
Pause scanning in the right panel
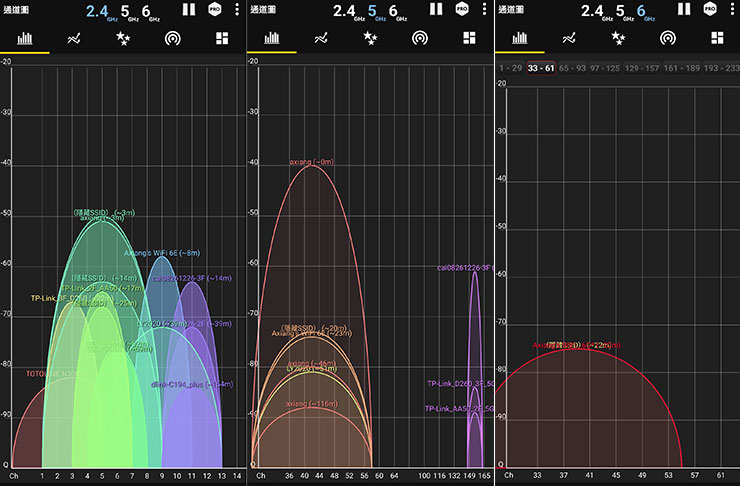(x=683, y=9)
